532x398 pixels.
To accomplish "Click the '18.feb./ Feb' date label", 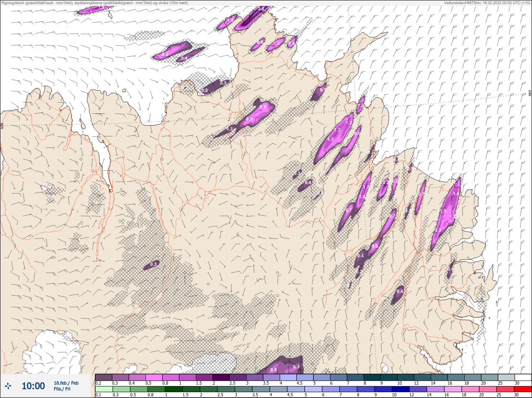I will (66, 383).
